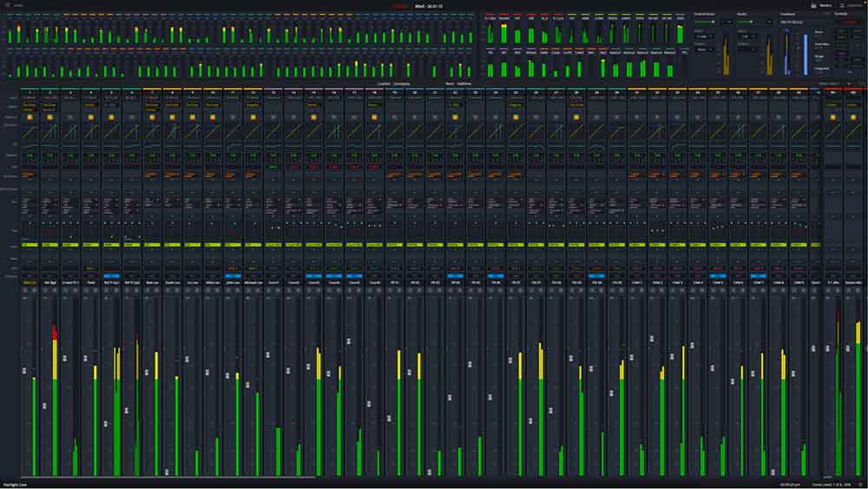The width and height of the screenshot is (868, 489).
Task: Open the Mixer panel icon in top bar
Action: (x=813, y=5)
